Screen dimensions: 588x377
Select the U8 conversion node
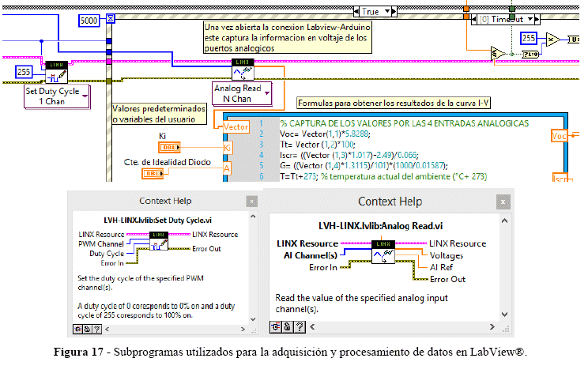574,40
